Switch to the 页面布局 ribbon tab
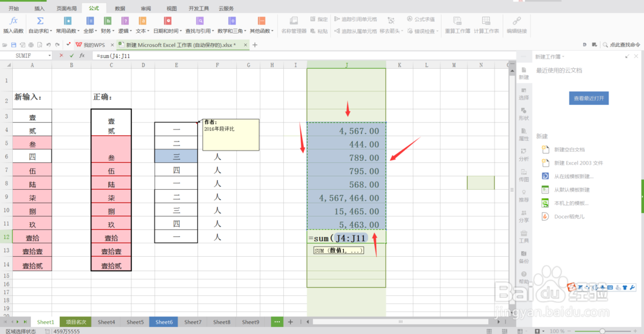This screenshot has height=334, width=644. [x=66, y=8]
